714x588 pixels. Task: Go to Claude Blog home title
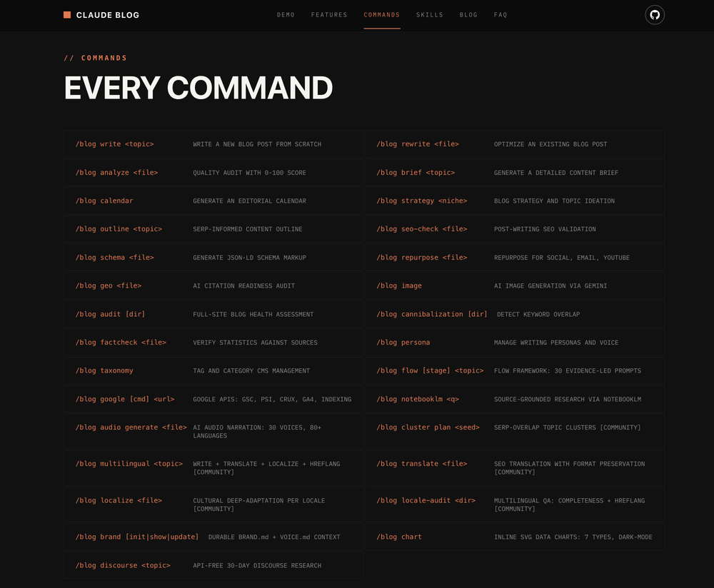pyautogui.click(x=108, y=15)
